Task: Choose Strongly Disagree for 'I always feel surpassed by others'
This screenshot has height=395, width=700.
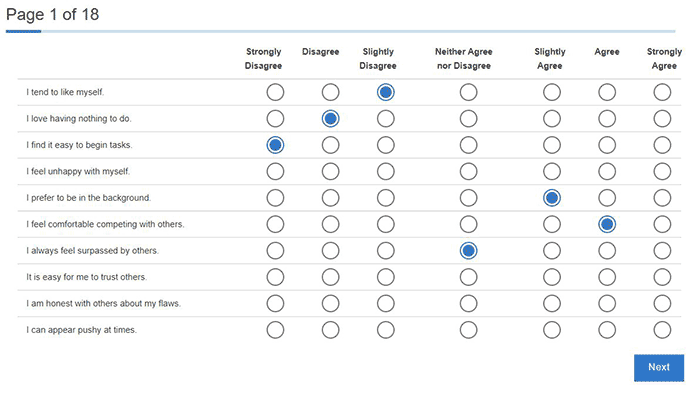Action: [x=275, y=250]
